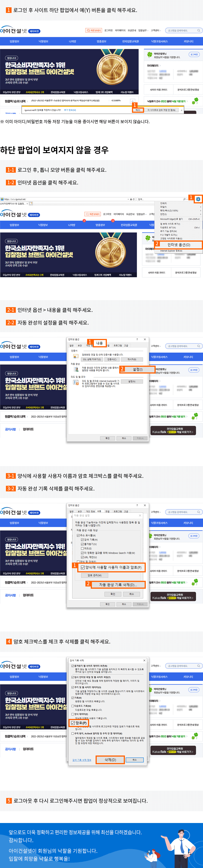Choose 인터넷 옵션(O) from Tools menu
This screenshot has width=203, height=868.
[179, 245]
